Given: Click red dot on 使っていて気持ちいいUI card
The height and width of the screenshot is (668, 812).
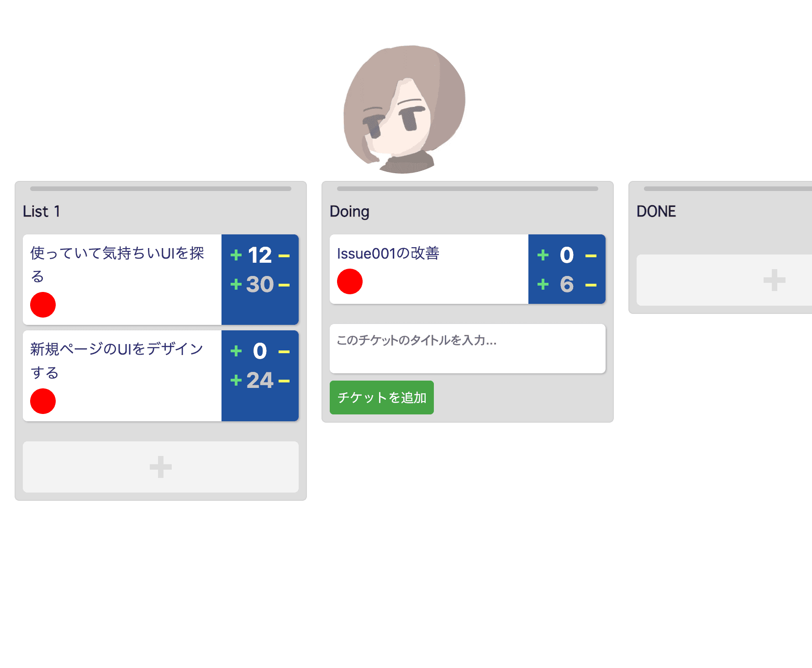Looking at the screenshot, I should click(43, 305).
